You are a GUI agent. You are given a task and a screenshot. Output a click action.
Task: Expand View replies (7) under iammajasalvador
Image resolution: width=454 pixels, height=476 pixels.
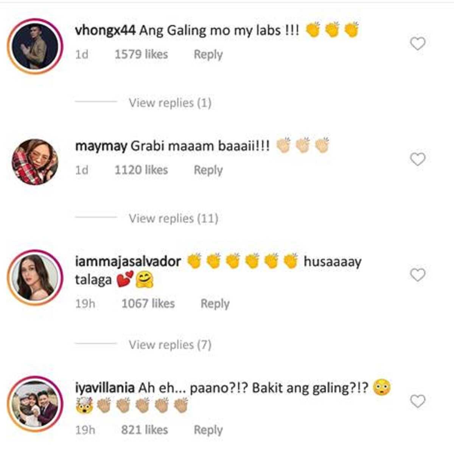point(170,344)
